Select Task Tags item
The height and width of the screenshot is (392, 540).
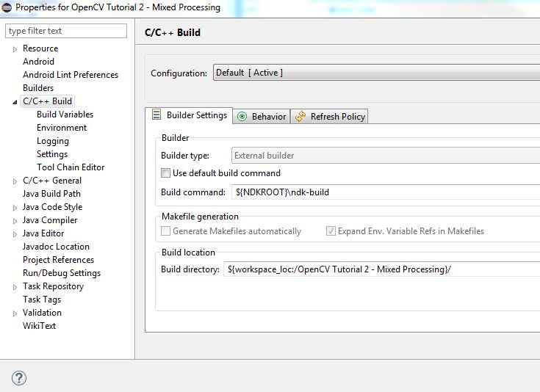coord(42,300)
